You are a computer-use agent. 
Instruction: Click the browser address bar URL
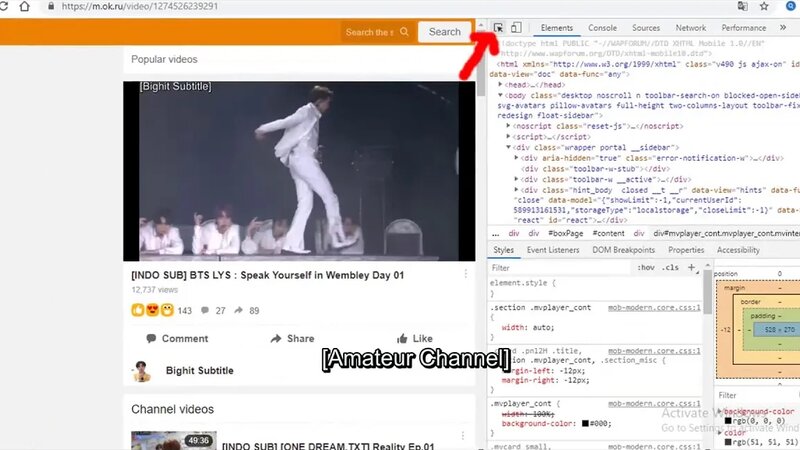pos(139,6)
